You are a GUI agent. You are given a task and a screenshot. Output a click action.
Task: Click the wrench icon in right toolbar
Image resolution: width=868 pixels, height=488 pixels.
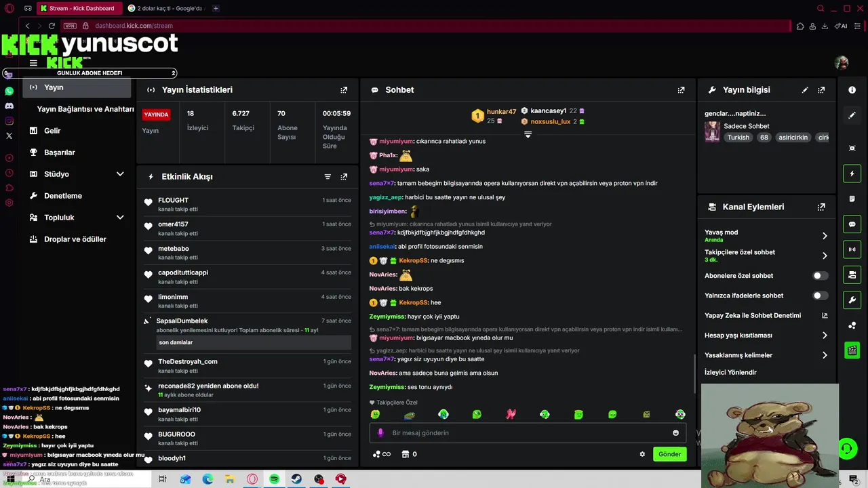852,300
